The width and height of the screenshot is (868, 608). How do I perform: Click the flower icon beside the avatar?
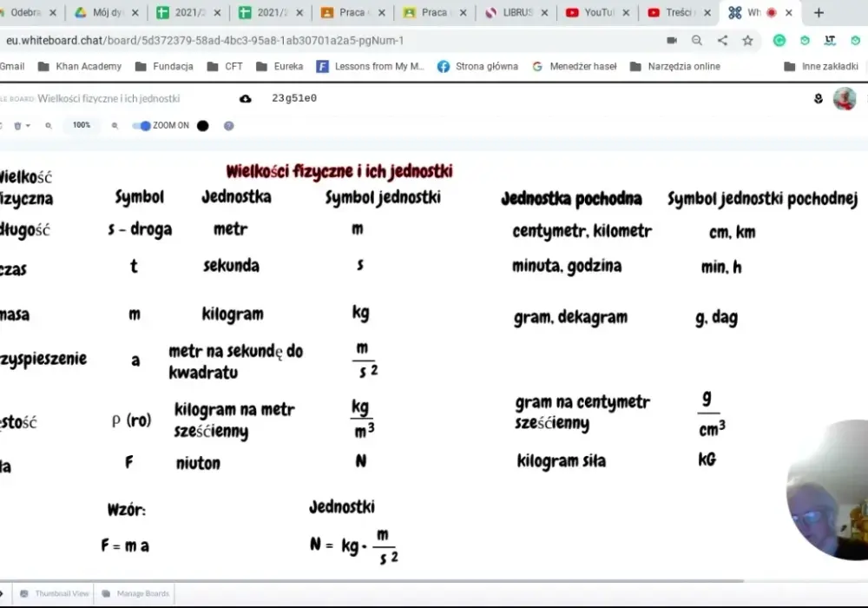point(819,98)
